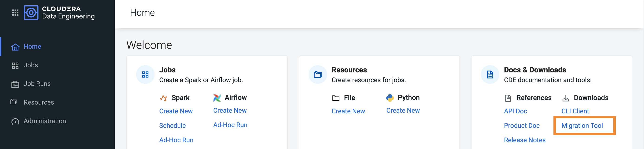
Task: Click the Docs & Downloads heading
Action: tap(535, 70)
